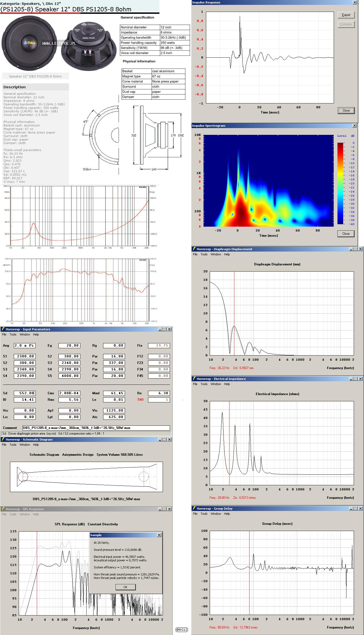Click the Re field 6,30
The image size is (364, 635).
click(159, 393)
